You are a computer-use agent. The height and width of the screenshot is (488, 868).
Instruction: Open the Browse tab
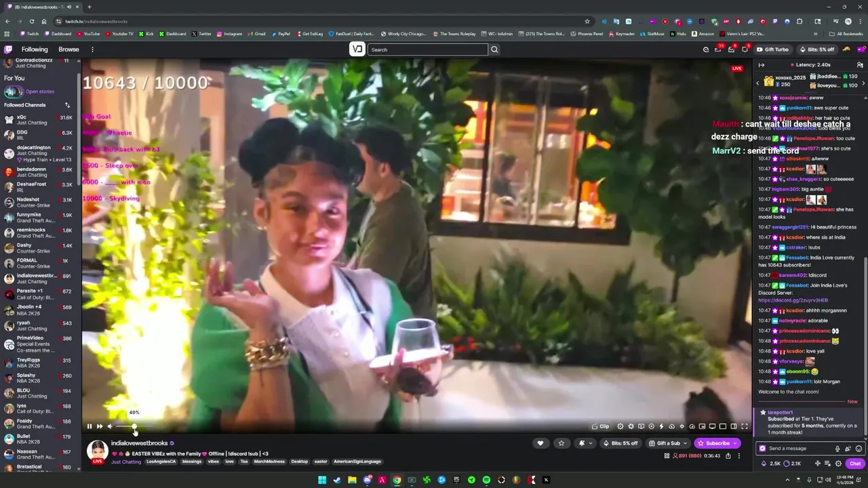coord(68,49)
